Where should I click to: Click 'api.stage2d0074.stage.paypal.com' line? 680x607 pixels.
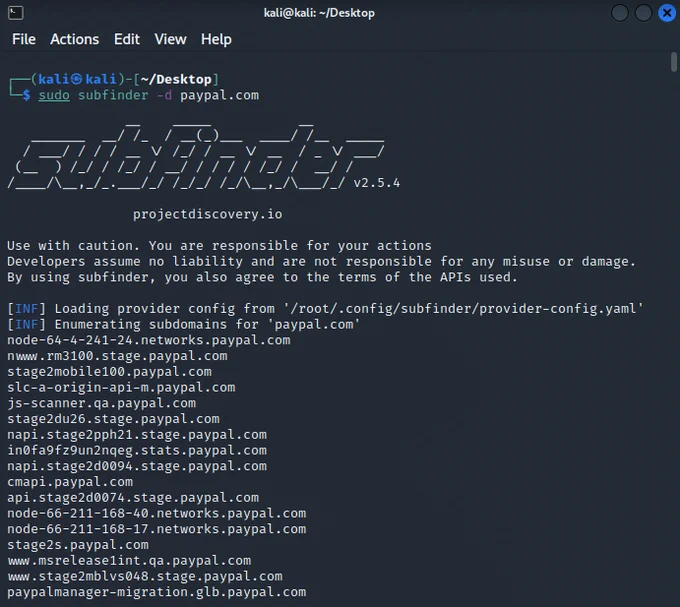(x=133, y=498)
